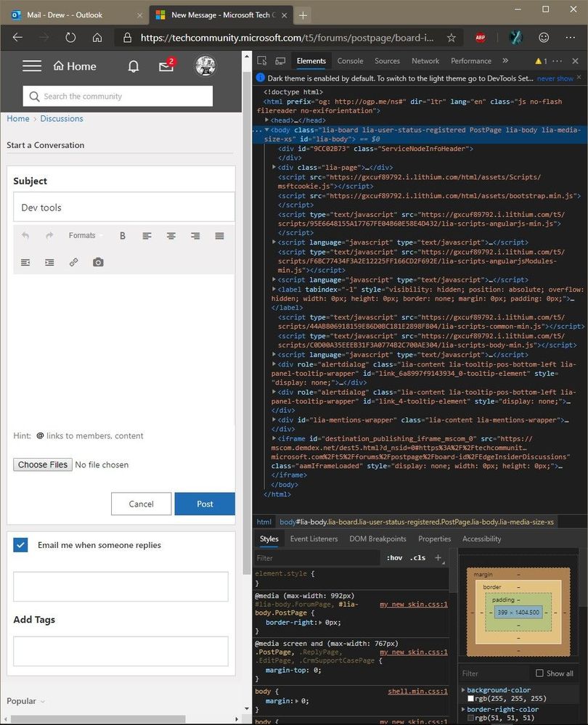Viewport: 588px width, 725px height.
Task: Open the hamburger navigation menu
Action: tap(32, 66)
